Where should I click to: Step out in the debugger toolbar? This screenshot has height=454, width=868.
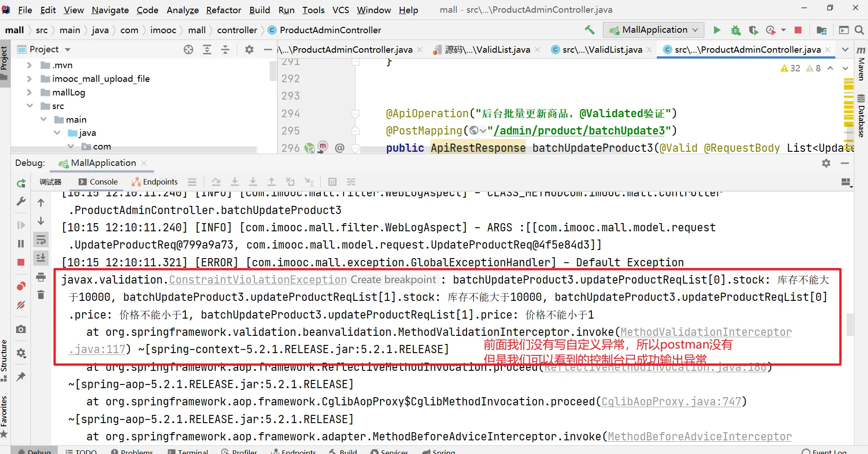point(271,182)
